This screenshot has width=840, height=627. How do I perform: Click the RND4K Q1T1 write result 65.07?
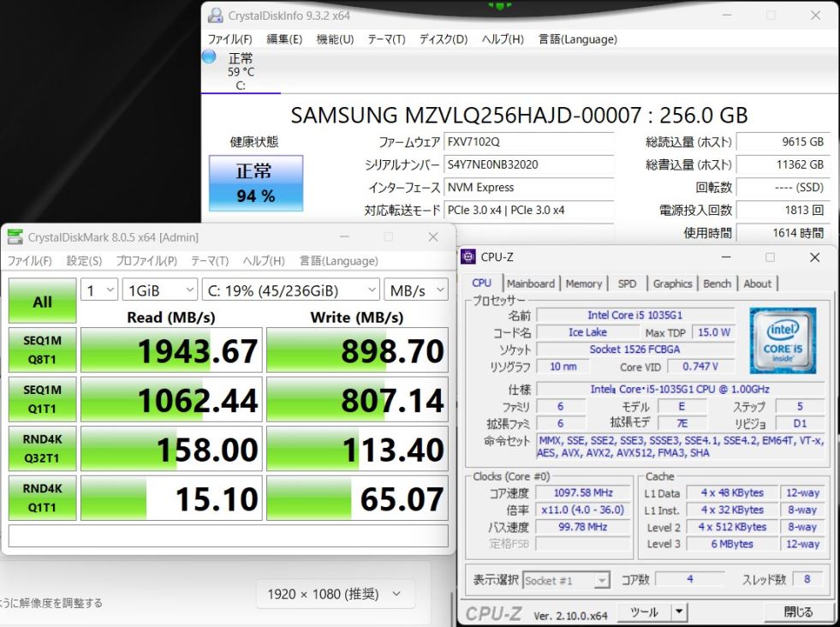(x=357, y=498)
